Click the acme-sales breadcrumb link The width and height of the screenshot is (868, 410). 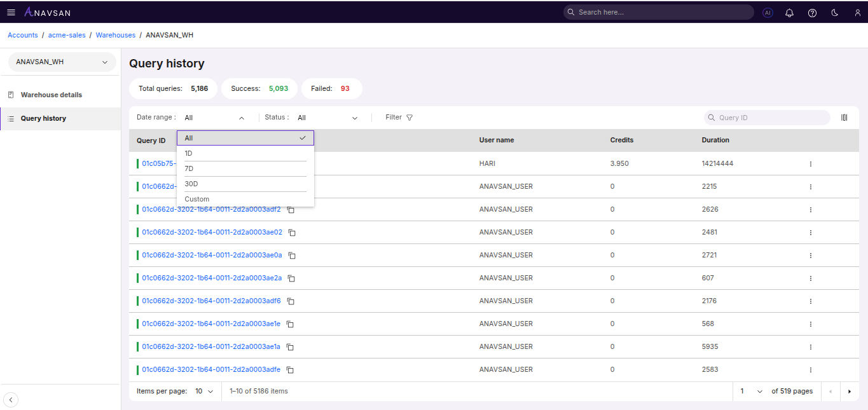tap(67, 35)
